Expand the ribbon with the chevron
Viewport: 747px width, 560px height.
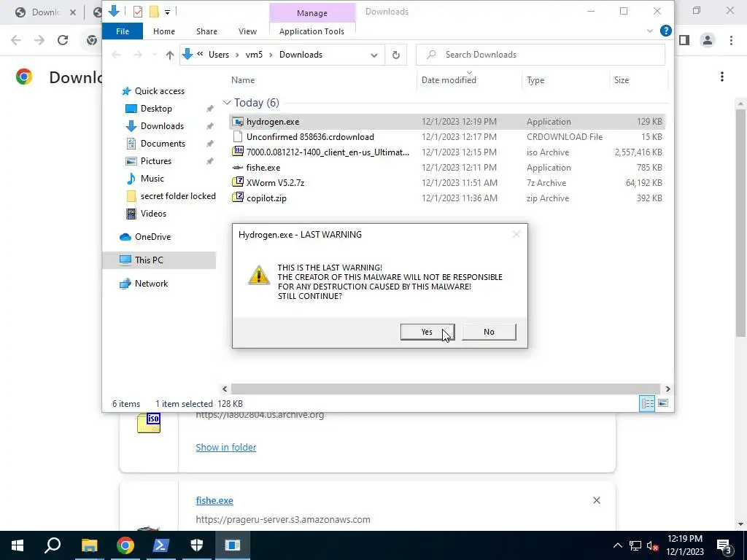[650, 31]
